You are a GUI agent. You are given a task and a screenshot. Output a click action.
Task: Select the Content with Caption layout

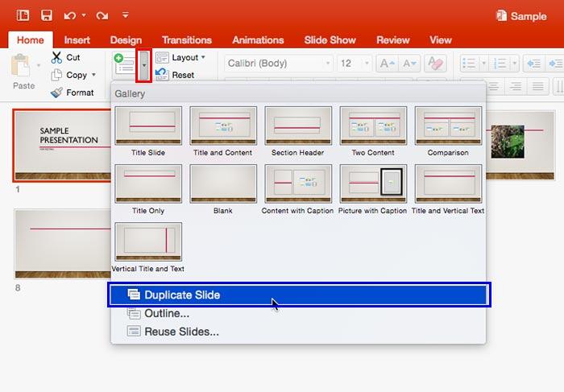[298, 190]
